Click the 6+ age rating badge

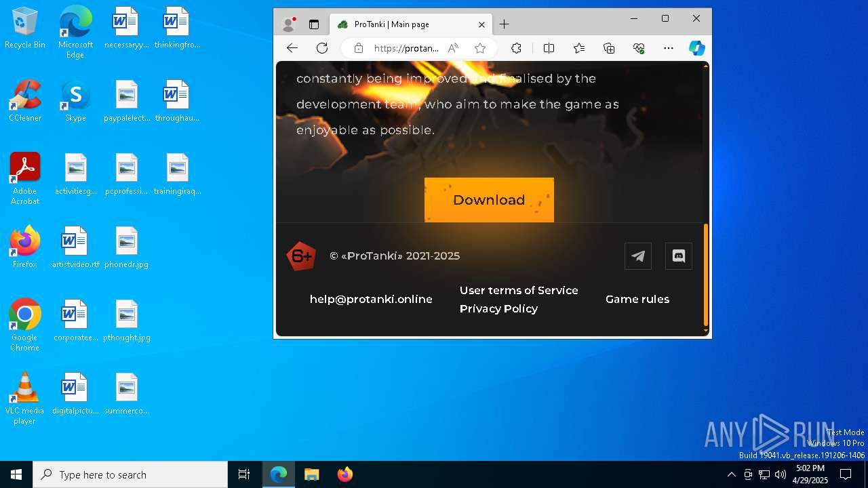tap(301, 256)
